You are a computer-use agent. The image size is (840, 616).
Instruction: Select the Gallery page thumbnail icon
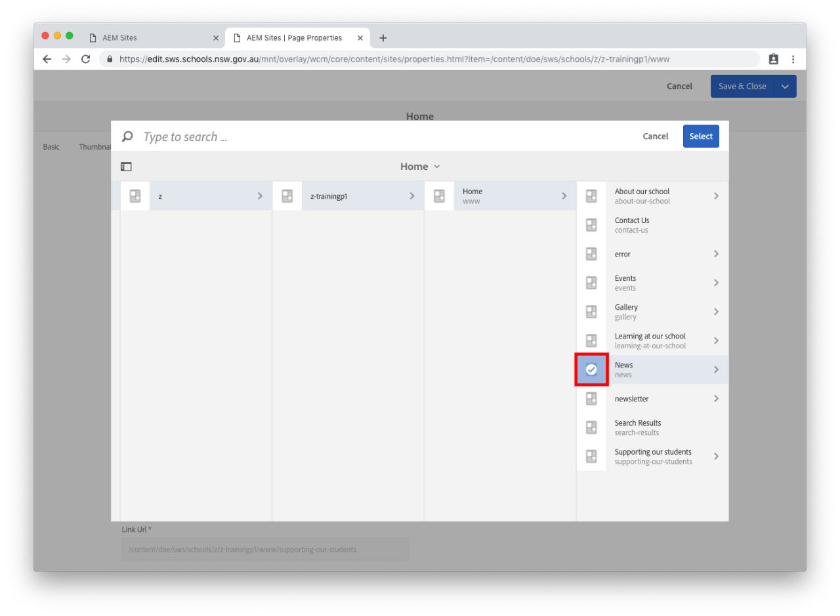pos(591,312)
